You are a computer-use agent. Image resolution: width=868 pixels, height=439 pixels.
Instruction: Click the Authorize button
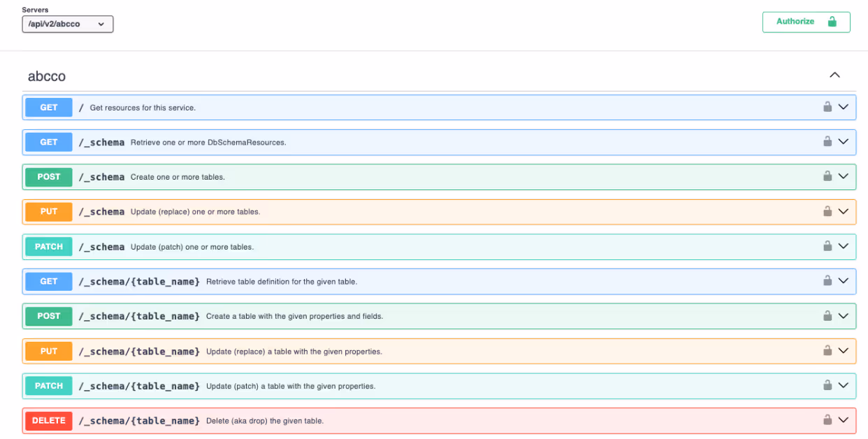(x=806, y=22)
